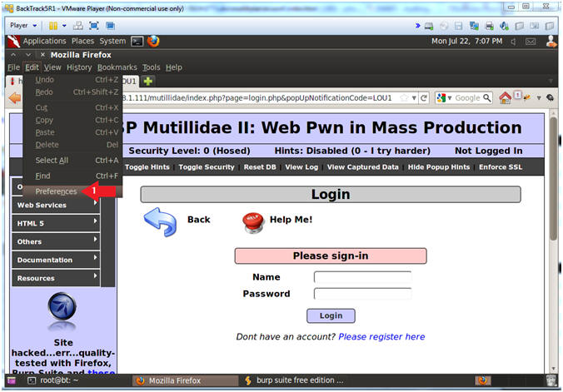Click the Reset DB link
This screenshot has height=392, width=563.
[x=260, y=167]
